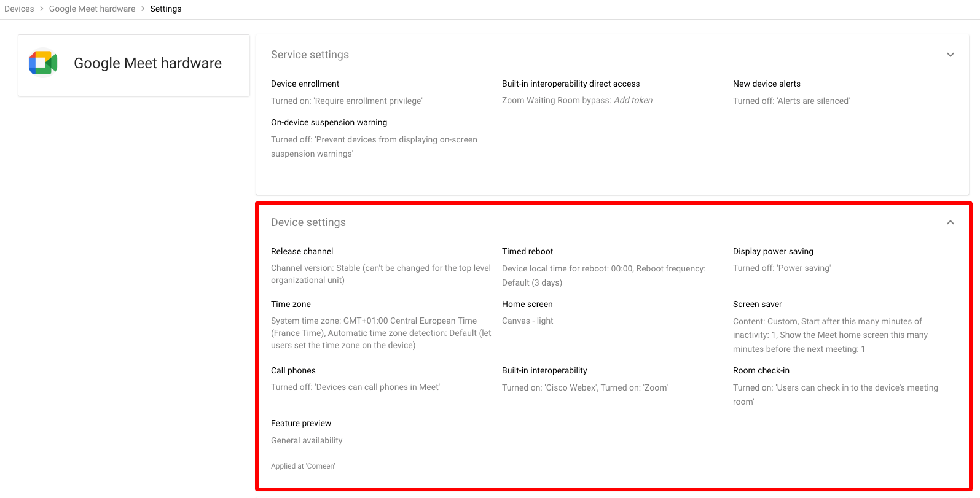The height and width of the screenshot is (498, 980).
Task: Open Built-in interoperability device setting
Action: [x=544, y=370]
